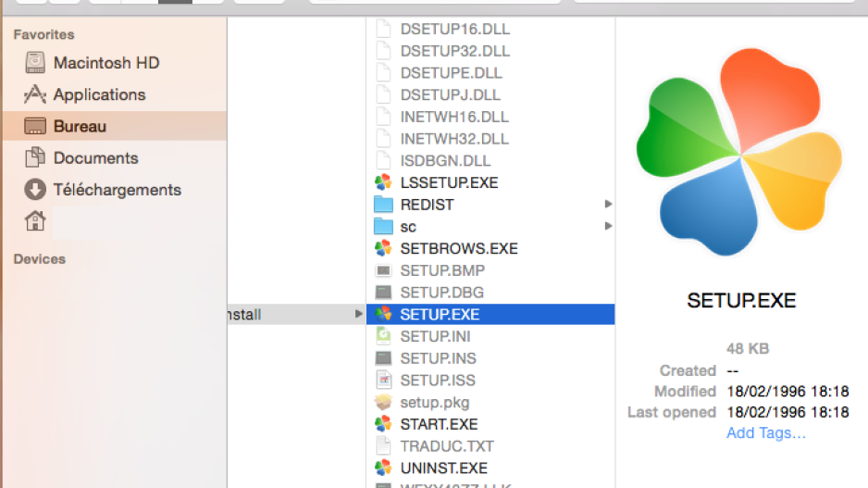This screenshot has height=488, width=868.
Task: Click the install folder disclosure arrow
Action: click(358, 314)
